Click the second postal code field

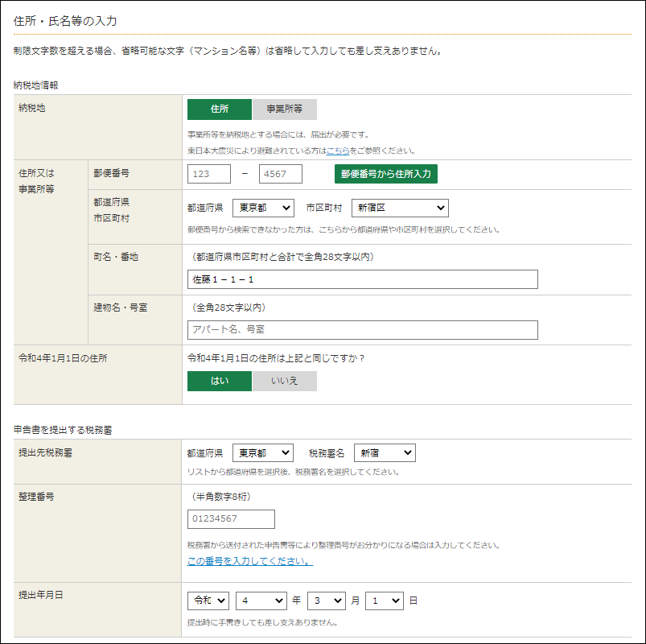[281, 174]
